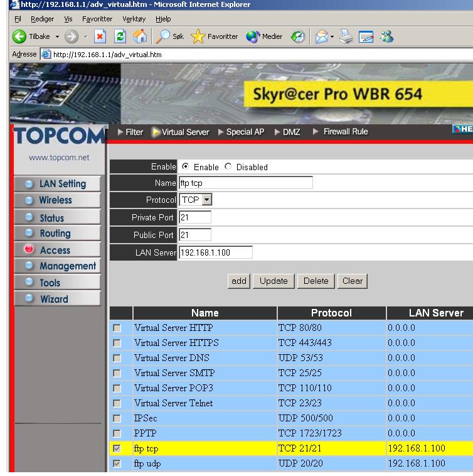The width and height of the screenshot is (473, 476).
Task: Open the Vis menu
Action: pos(68,19)
